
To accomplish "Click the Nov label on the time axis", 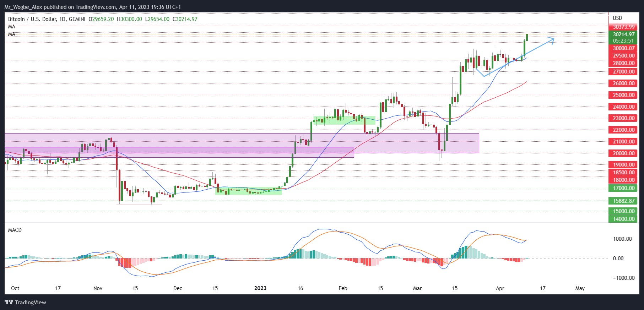I will tap(98, 288).
